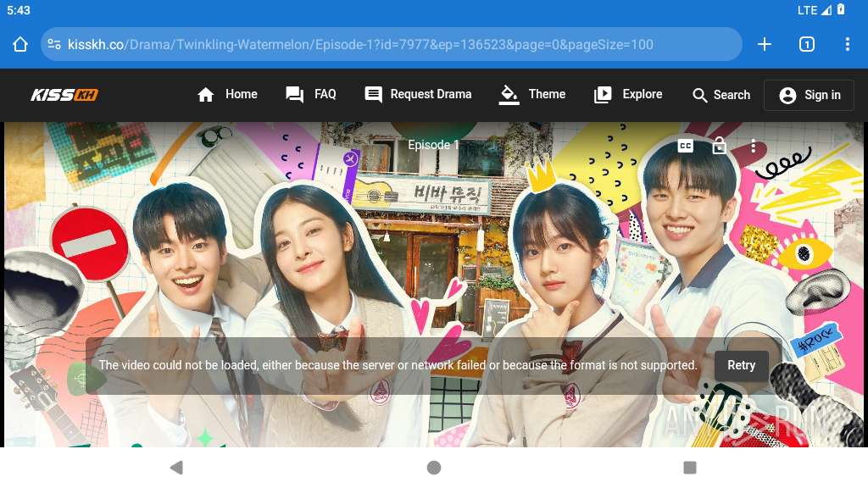Tap Android home circle button
The width and height of the screenshot is (868, 488).
pyautogui.click(x=434, y=468)
